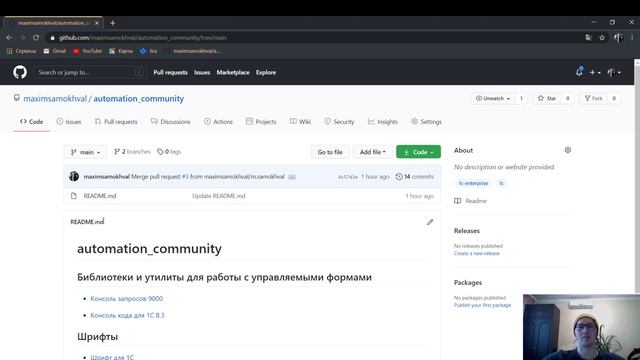Open Консоль запросов 9000 link
This screenshot has height=360, width=640.
point(127,299)
